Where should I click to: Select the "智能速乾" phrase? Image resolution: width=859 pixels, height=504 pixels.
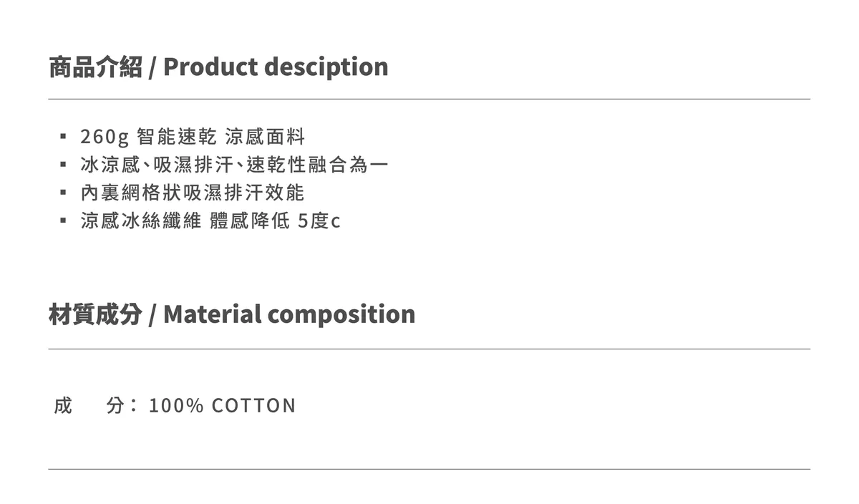pos(175,136)
